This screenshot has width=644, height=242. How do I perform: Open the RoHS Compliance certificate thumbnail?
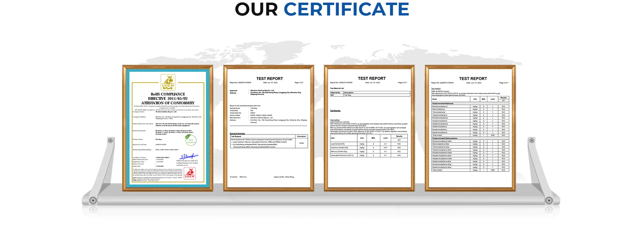[168, 128]
